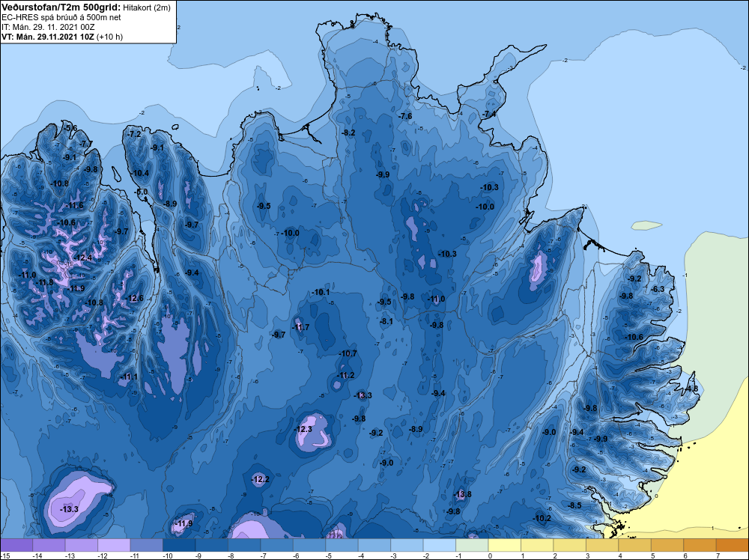Click the -10.2 temperature value
Image resolution: width=749 pixels, height=560 pixels.
[542, 519]
